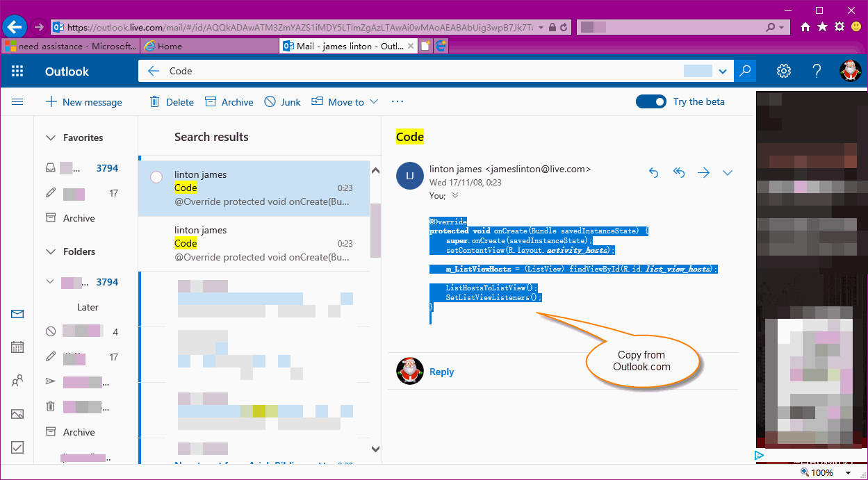Click the sender's avatar circle
Image resolution: width=868 pixels, height=480 pixels.
pos(409,176)
